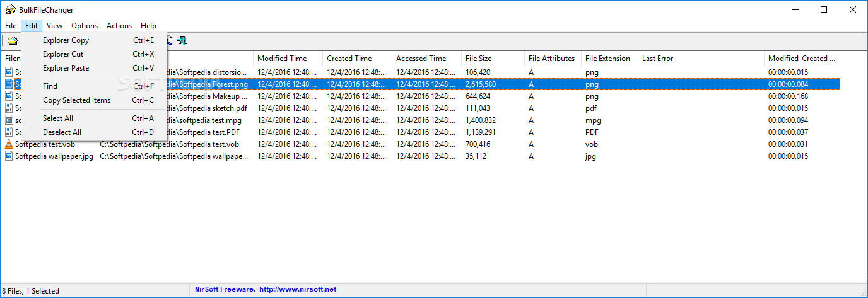Viewport: 868px width, 298px height.
Task: Open the Help menu
Action: click(x=149, y=26)
